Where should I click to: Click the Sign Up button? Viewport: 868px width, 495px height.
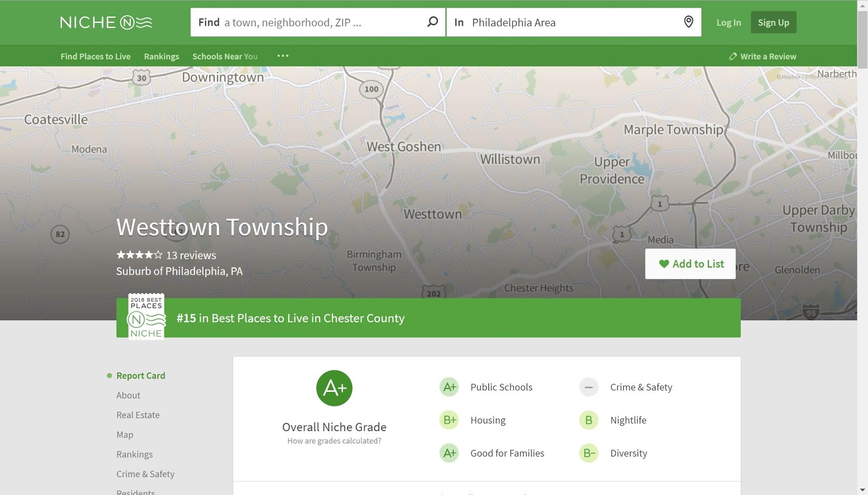[x=773, y=22]
